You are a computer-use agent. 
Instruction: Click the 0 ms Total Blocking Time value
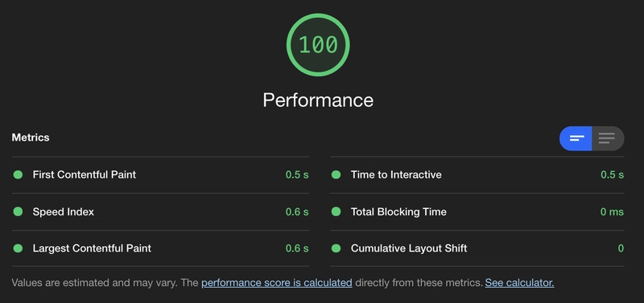pyautogui.click(x=612, y=212)
